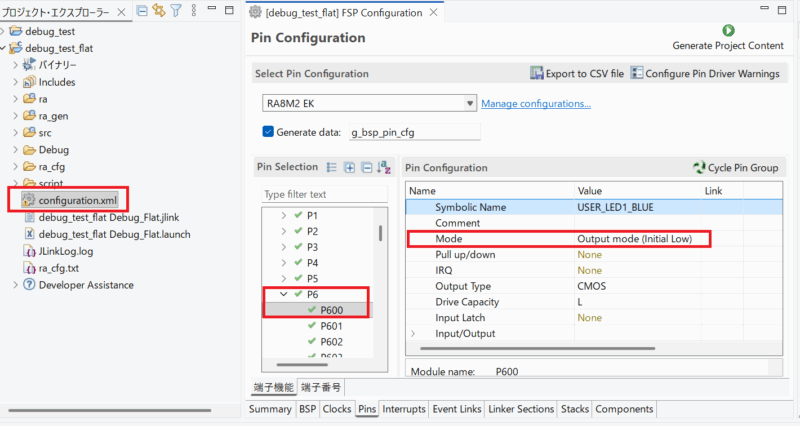The height and width of the screenshot is (426, 800).
Task: Toggle Pin Selection list view icon
Action: 332,167
